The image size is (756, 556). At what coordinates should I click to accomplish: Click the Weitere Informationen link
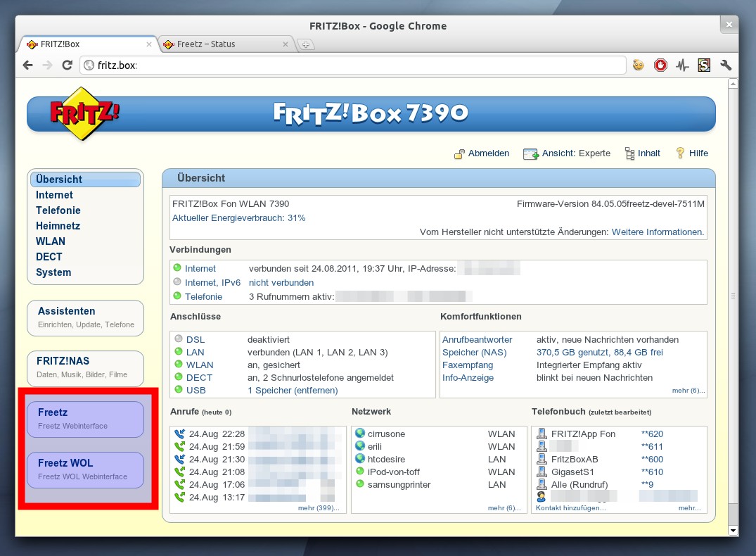(x=658, y=232)
